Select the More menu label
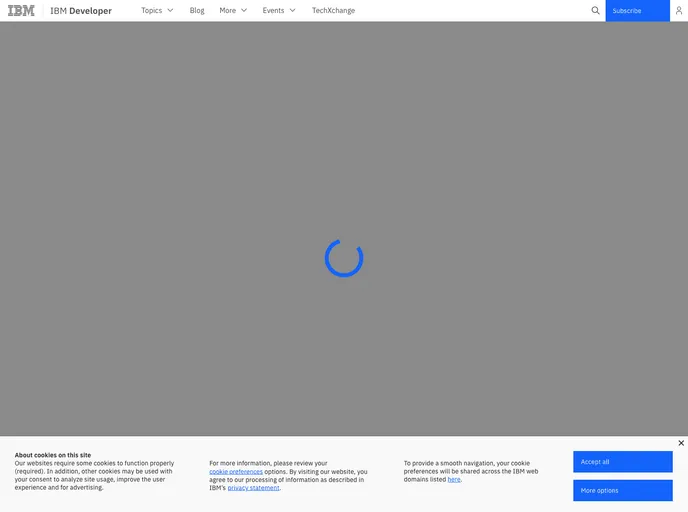688x512 pixels. (228, 11)
